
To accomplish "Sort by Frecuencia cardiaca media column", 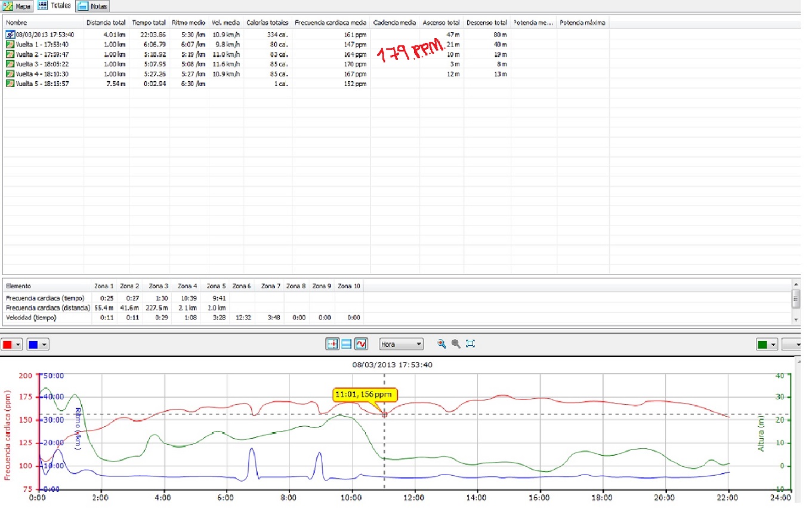I will point(330,23).
